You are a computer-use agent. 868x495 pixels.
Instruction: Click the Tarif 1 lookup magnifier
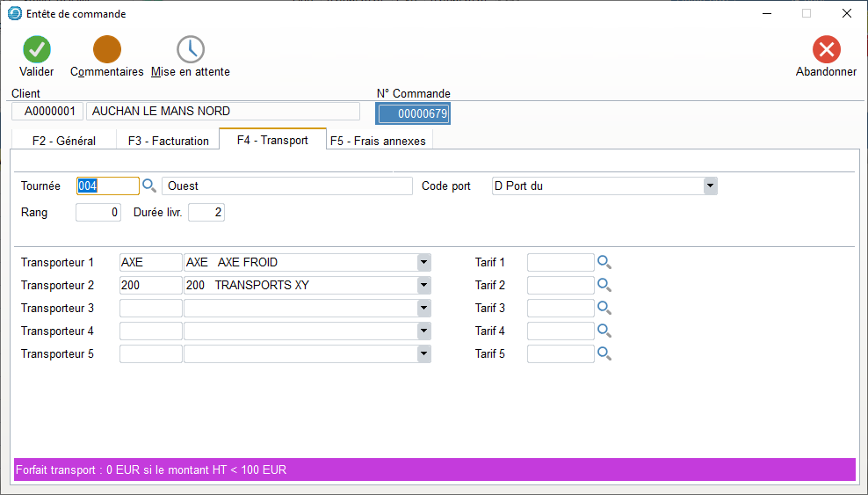(x=604, y=262)
